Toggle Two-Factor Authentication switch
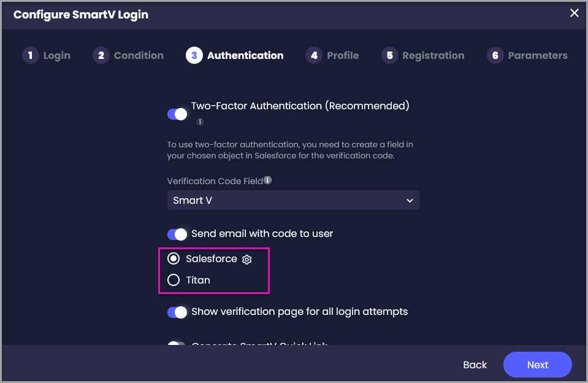The width and height of the screenshot is (588, 383). click(x=177, y=114)
